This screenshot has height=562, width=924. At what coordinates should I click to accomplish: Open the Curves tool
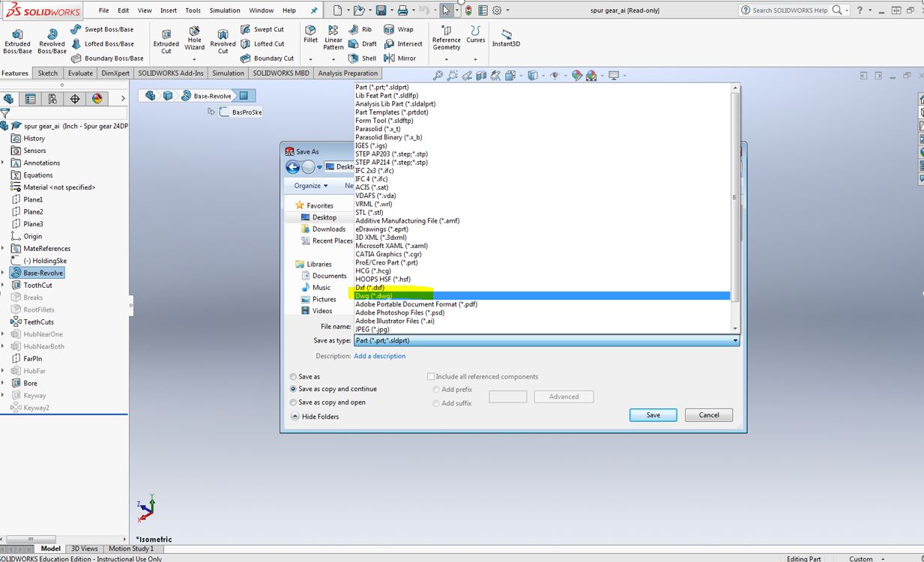(476, 34)
